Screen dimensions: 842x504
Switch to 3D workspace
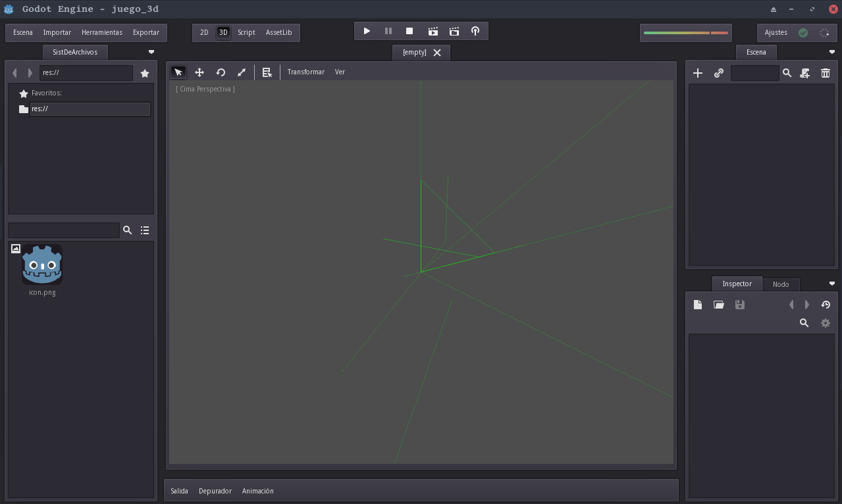point(223,32)
